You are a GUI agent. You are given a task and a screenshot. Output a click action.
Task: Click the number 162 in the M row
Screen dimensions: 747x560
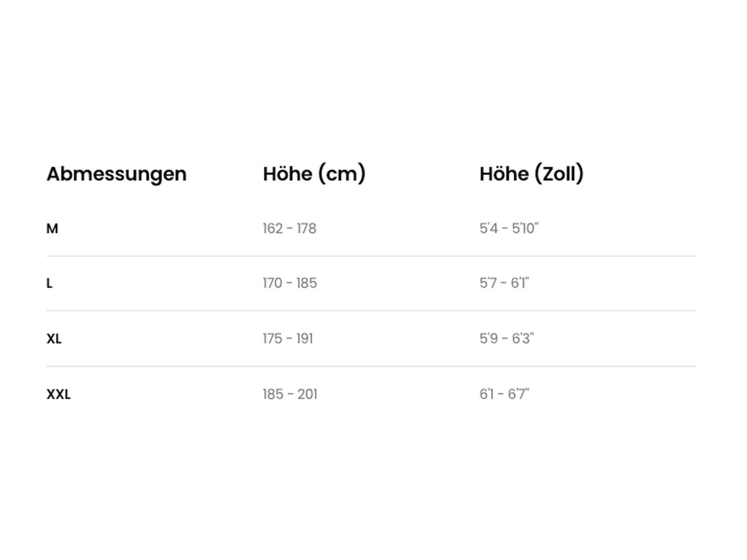[x=273, y=229]
